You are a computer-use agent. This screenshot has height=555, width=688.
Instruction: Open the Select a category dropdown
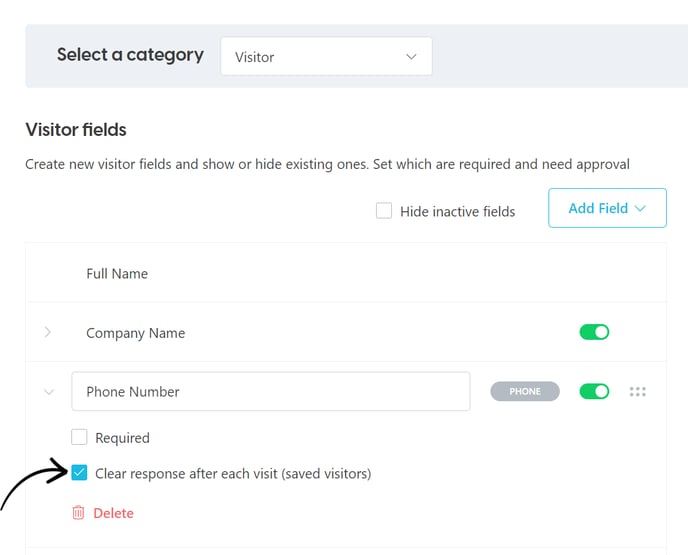point(326,56)
